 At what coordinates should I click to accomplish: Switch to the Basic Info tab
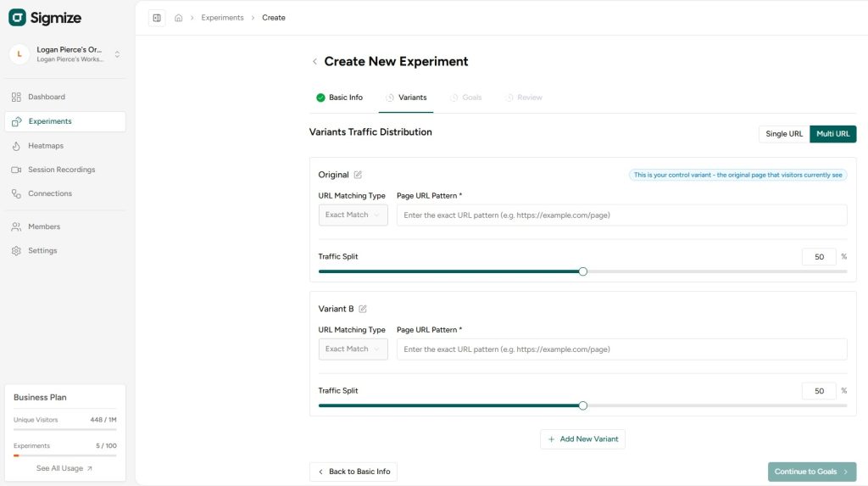[x=339, y=98]
